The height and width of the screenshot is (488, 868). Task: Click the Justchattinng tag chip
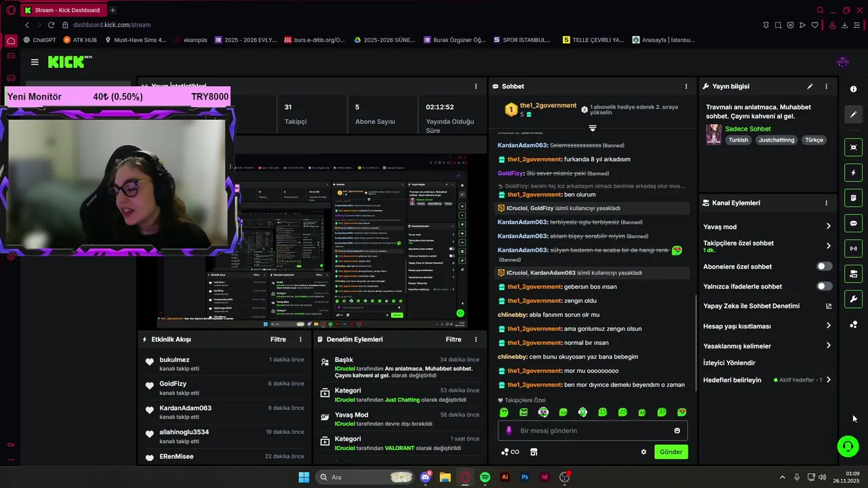tap(776, 140)
